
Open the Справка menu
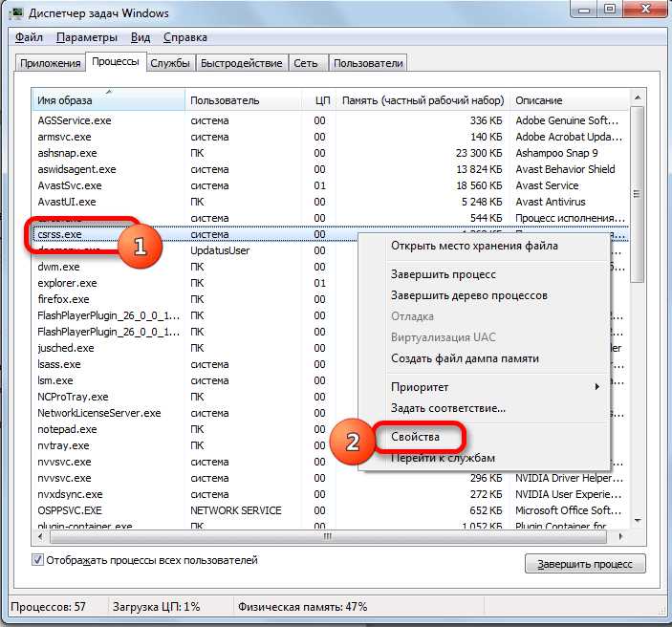click(185, 37)
